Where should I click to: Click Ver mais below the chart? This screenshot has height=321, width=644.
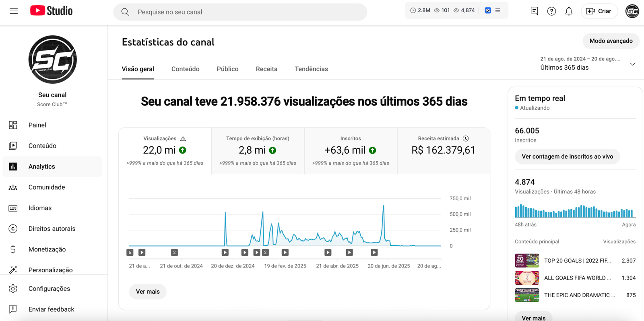[x=148, y=292]
